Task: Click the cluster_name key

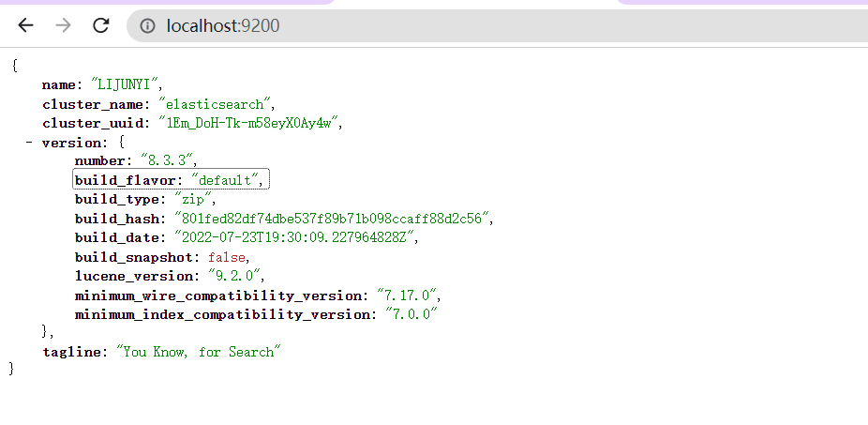Action: [x=95, y=103]
